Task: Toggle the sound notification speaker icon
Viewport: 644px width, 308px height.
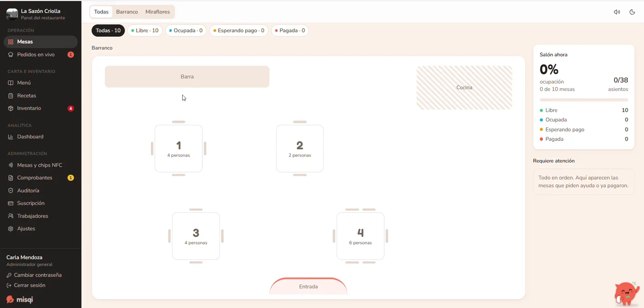Action: click(x=617, y=12)
